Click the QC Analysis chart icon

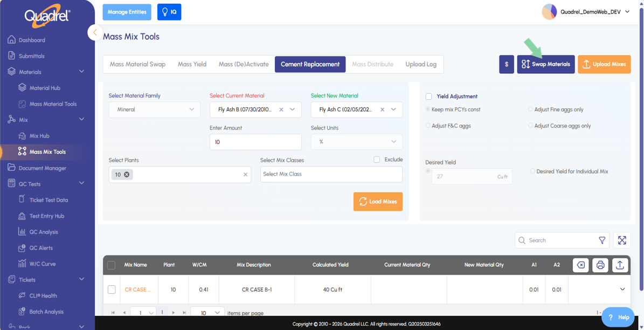22,232
